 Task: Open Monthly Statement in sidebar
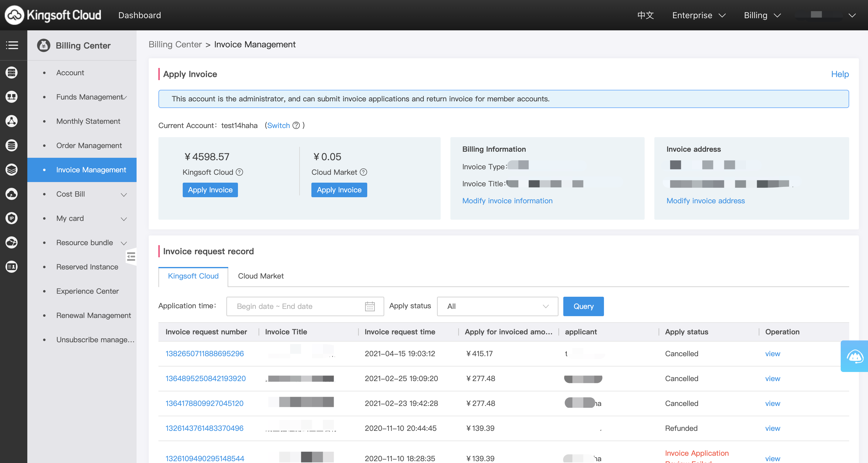tap(88, 121)
